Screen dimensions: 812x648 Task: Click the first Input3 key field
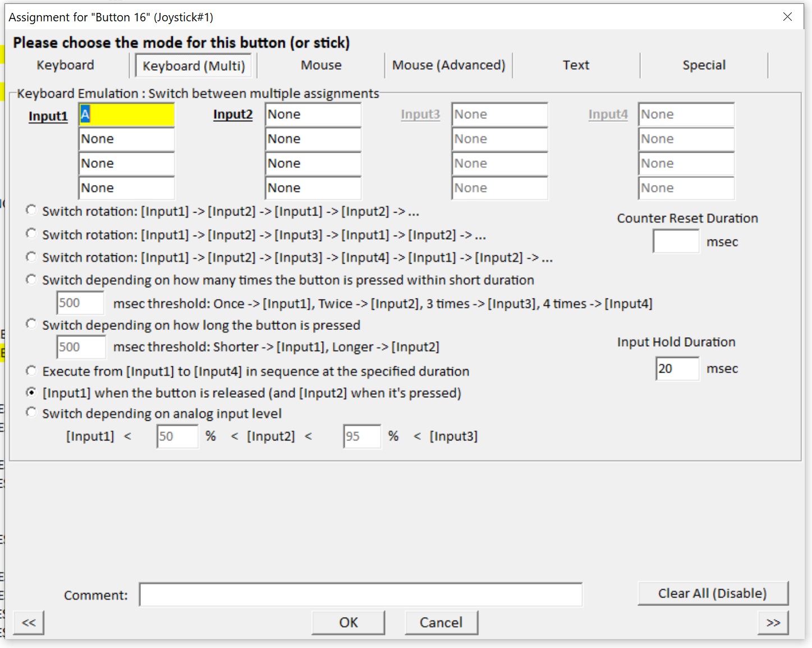tap(500, 114)
